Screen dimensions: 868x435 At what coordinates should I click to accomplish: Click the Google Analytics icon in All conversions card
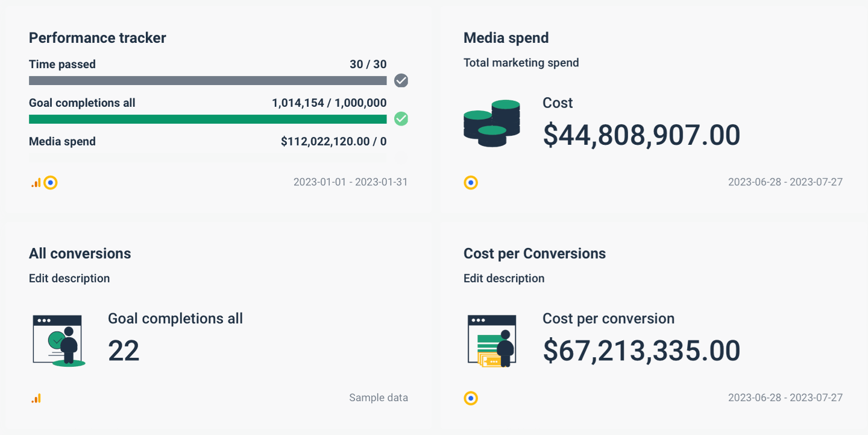tap(36, 398)
